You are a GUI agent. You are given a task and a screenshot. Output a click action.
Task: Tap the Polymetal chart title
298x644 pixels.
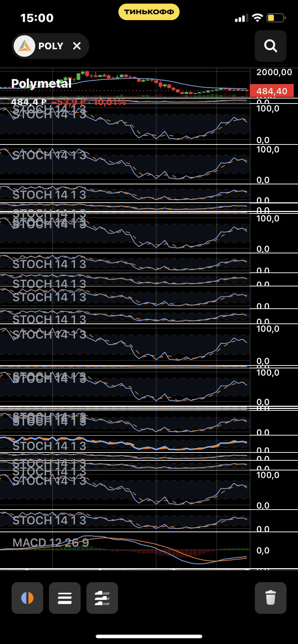(41, 83)
